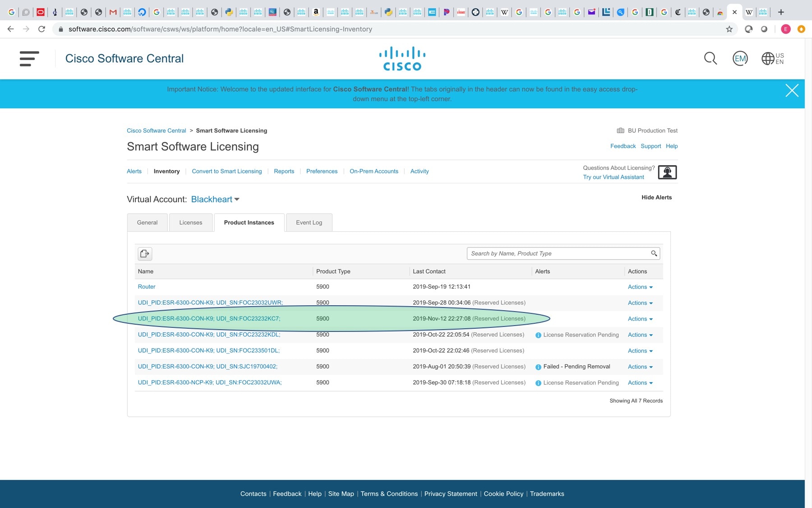Open Terms & Conditions footer link
The image size is (812, 508).
tap(389, 494)
